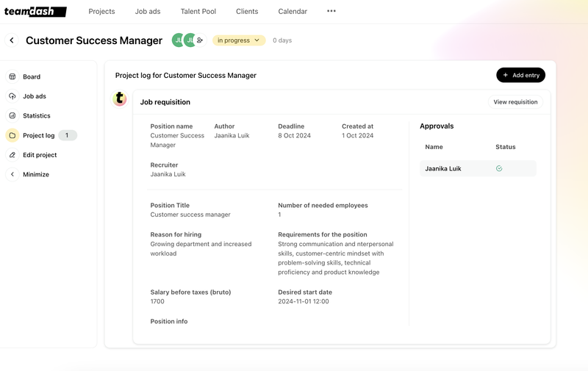Click the Requirements for the position description

click(x=336, y=258)
